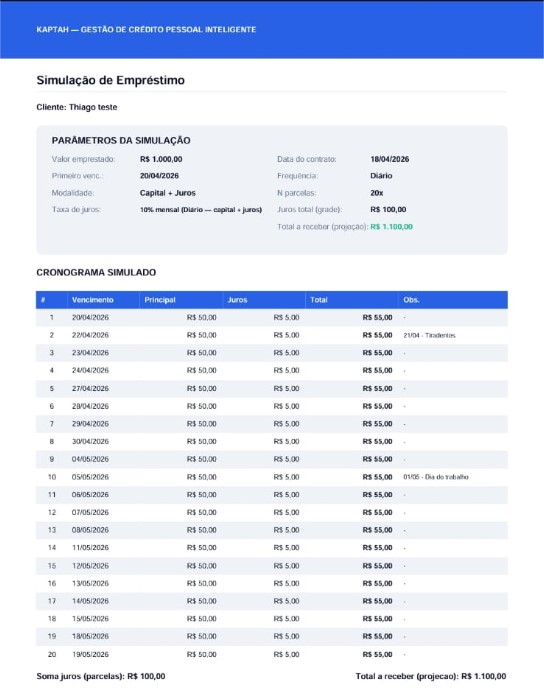Click the 'N parcelas:' label
Screen dimensions: 544x692
[296, 193]
